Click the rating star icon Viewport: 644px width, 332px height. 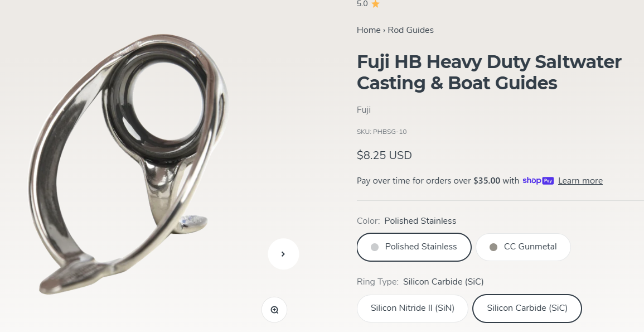pyautogui.click(x=375, y=4)
